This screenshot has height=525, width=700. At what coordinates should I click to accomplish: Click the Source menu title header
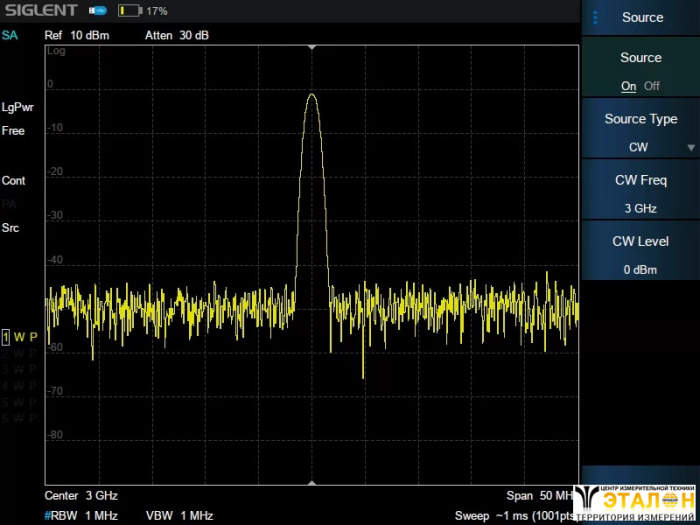pos(642,17)
